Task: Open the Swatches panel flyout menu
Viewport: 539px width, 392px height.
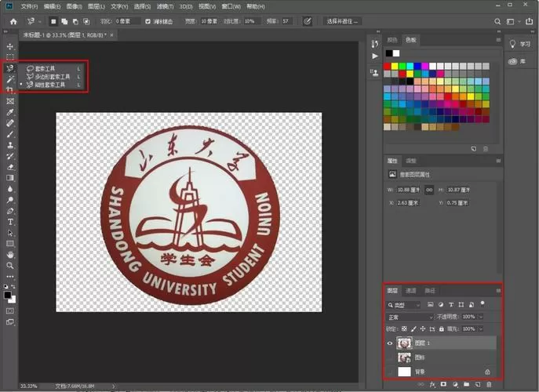Action: coord(498,40)
